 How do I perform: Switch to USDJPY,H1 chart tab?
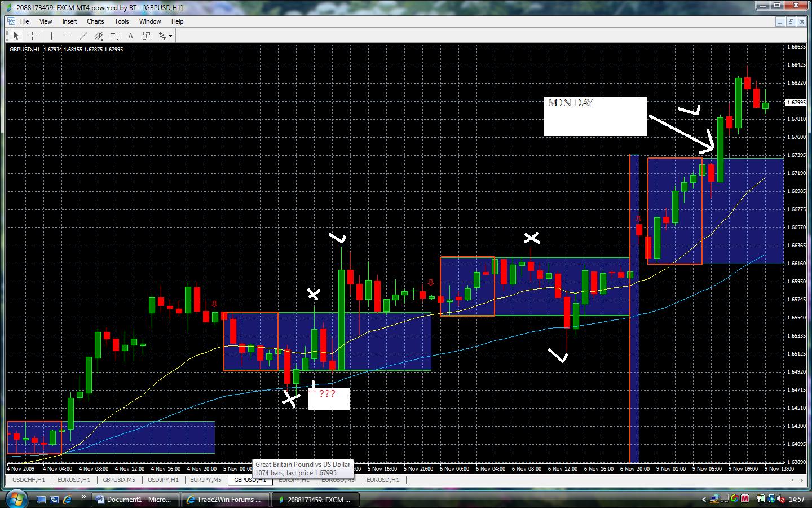[163, 480]
